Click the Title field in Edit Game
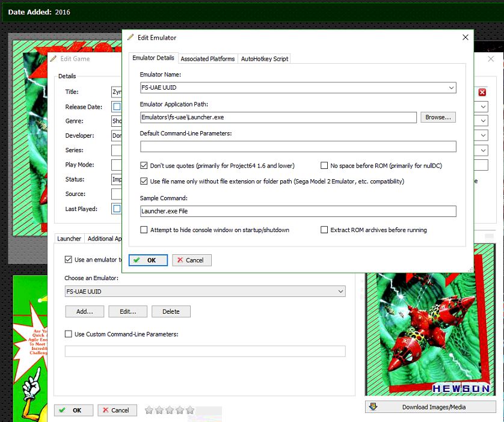This screenshot has height=422, width=504. click(117, 92)
